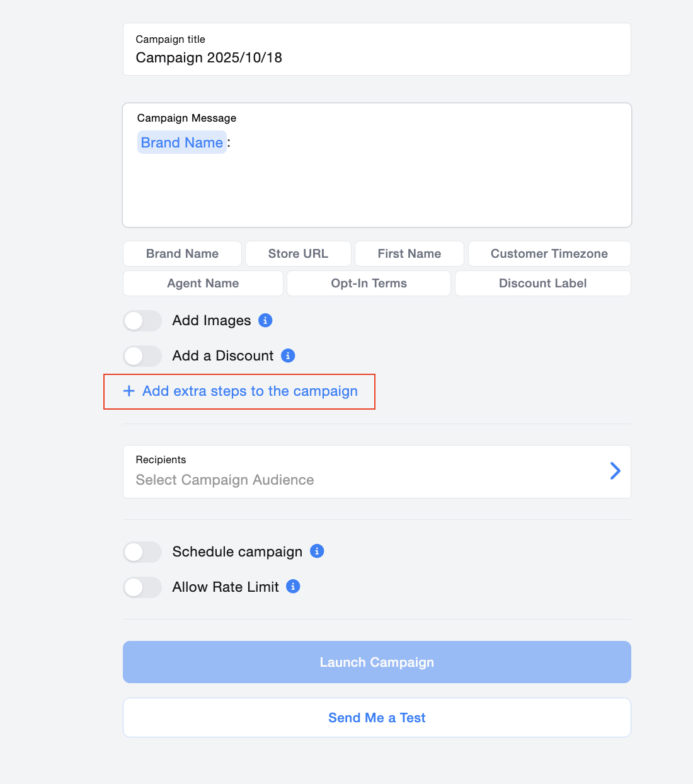The image size is (693, 784).
Task: Insert the Store URL variable
Action: tap(298, 254)
